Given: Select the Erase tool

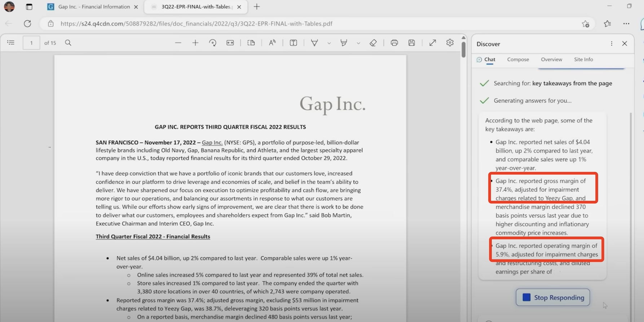Looking at the screenshot, I should tap(373, 43).
